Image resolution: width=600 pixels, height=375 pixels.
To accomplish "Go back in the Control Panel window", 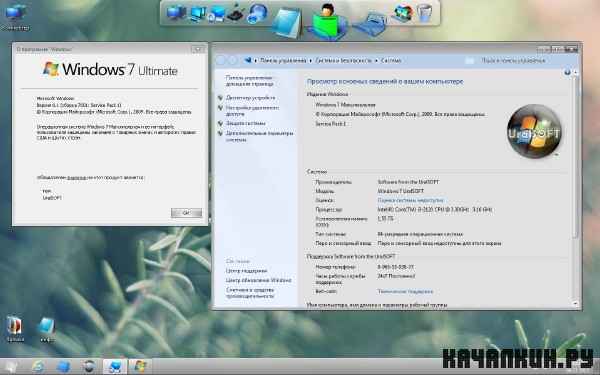I will [x=221, y=60].
